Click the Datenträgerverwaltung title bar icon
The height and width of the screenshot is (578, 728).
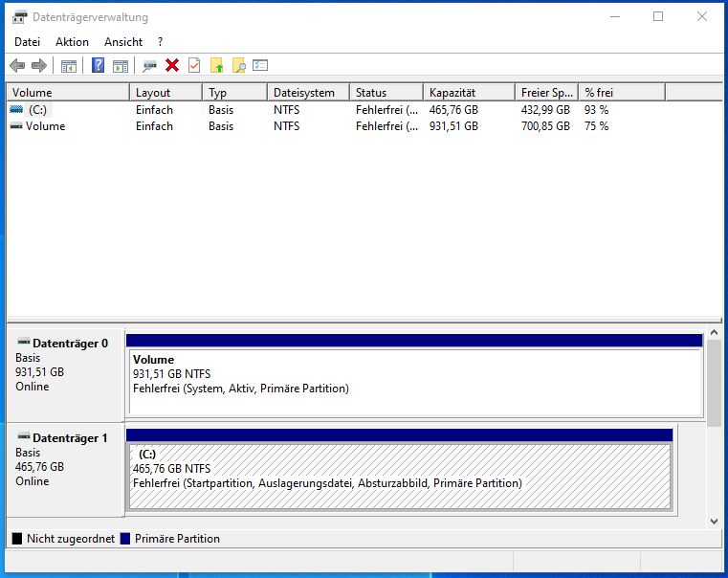19,17
